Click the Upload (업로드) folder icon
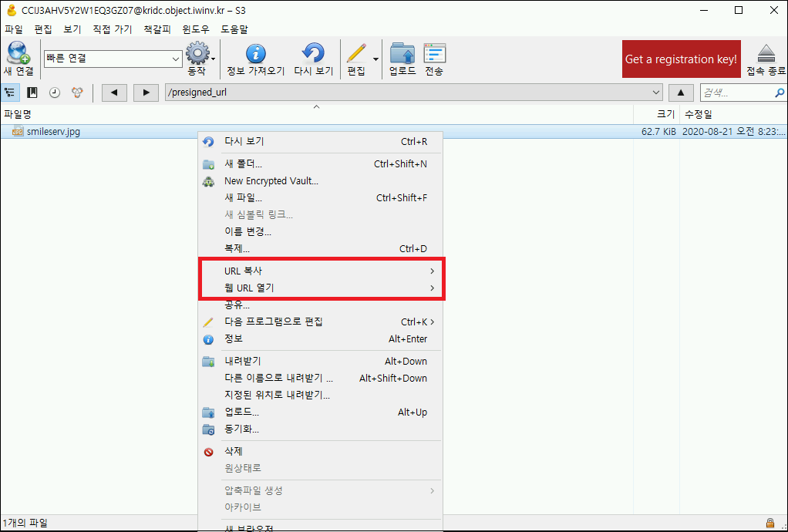The image size is (788, 532). point(402,52)
